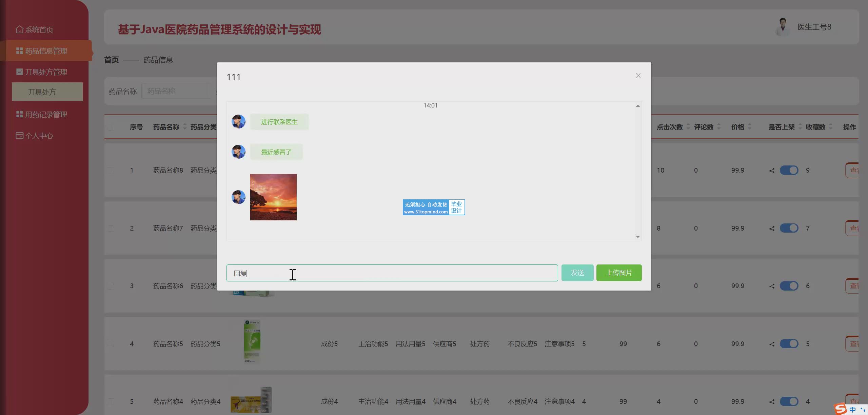Tick the checkbox for 药品名称5 row
Viewport: 868px width, 415px height.
110,344
